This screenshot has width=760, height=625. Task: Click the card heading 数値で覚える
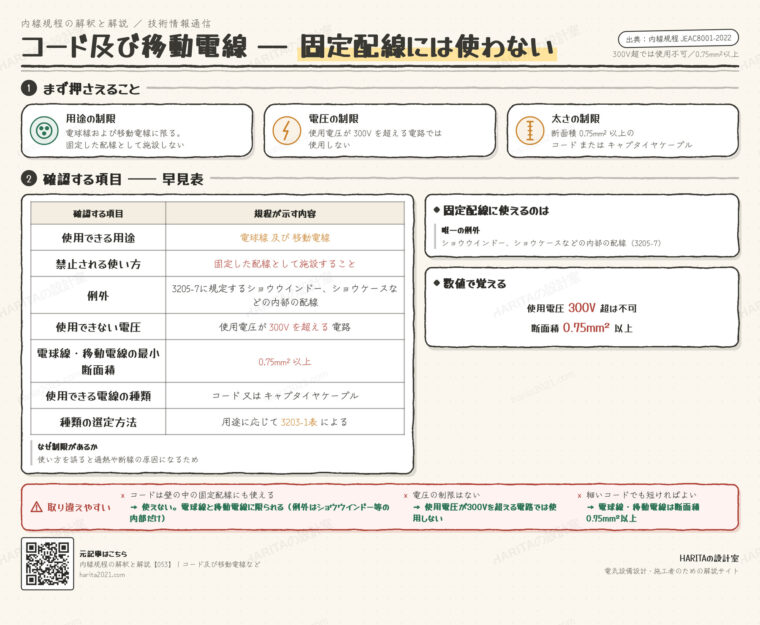pyautogui.click(x=475, y=283)
